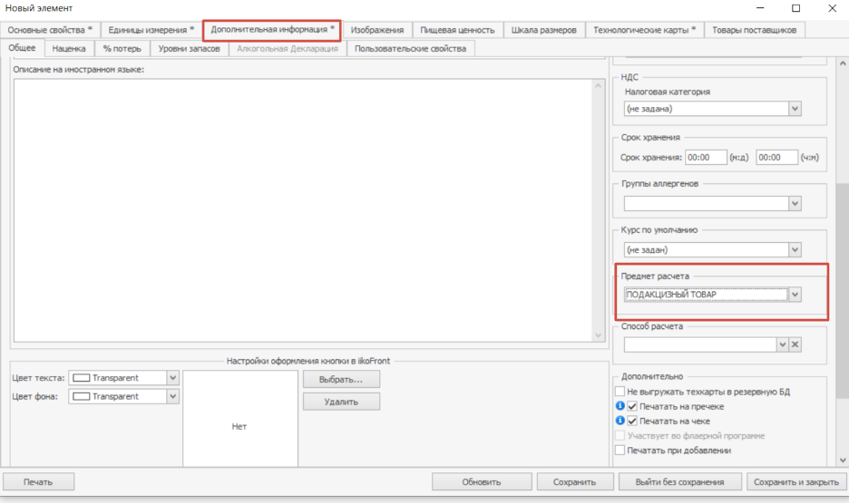
Task: Click ПОДАКЦИЗНЫЙ ТОВАР value field
Action: click(706, 295)
